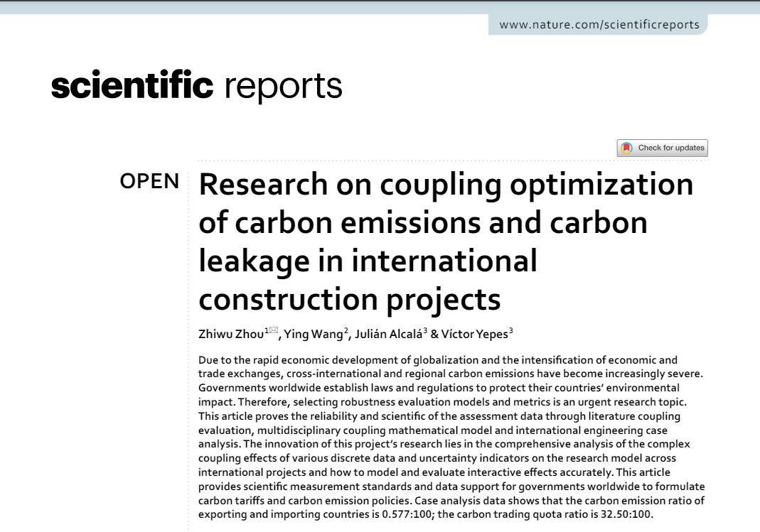Screen dimensions: 760x532
Task: Click the envelope icon after Zhiwu Zhou
Action: coord(273,331)
